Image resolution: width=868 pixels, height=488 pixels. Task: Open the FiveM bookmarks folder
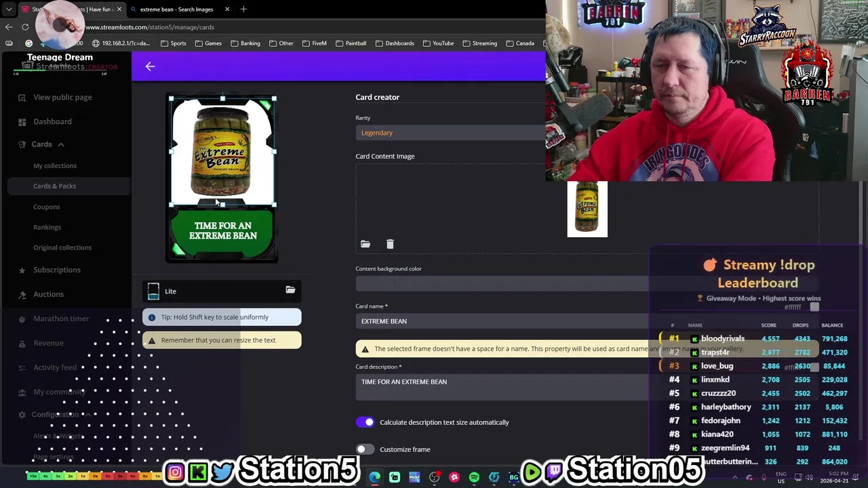(x=315, y=43)
